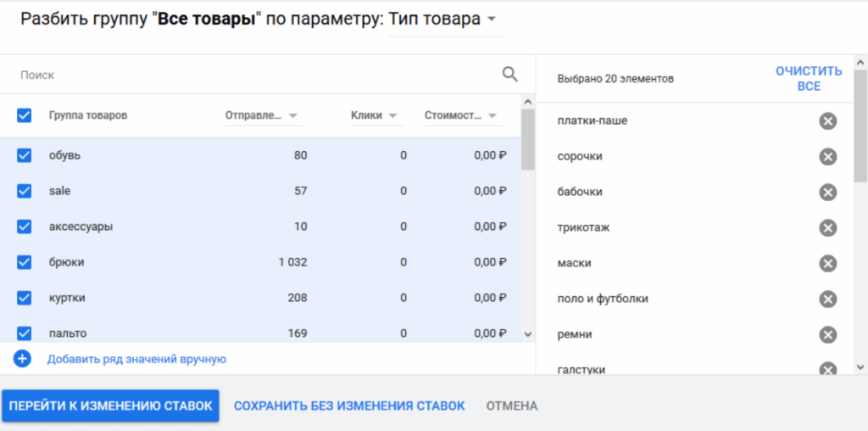Uncheck the sale row checkbox
Image resolution: width=868 pixels, height=431 pixels.
(x=25, y=191)
